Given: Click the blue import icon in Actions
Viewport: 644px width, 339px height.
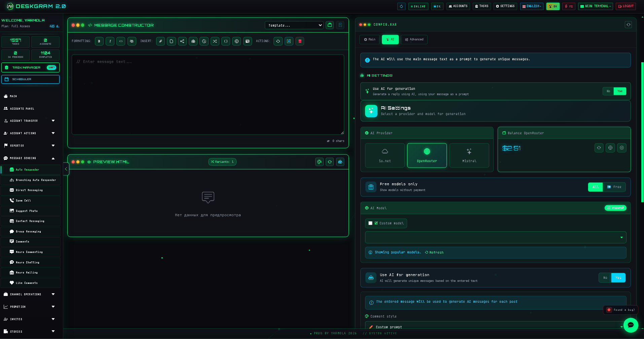Looking at the screenshot, I should [x=289, y=41].
